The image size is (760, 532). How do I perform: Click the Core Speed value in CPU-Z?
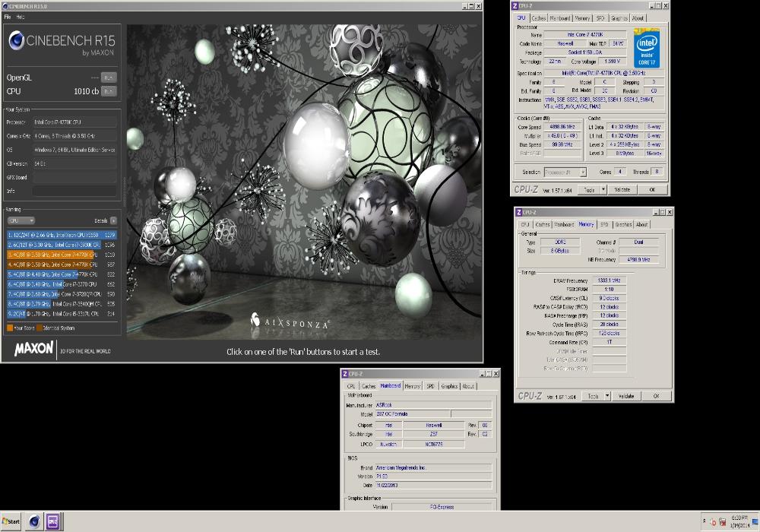[x=562, y=126]
